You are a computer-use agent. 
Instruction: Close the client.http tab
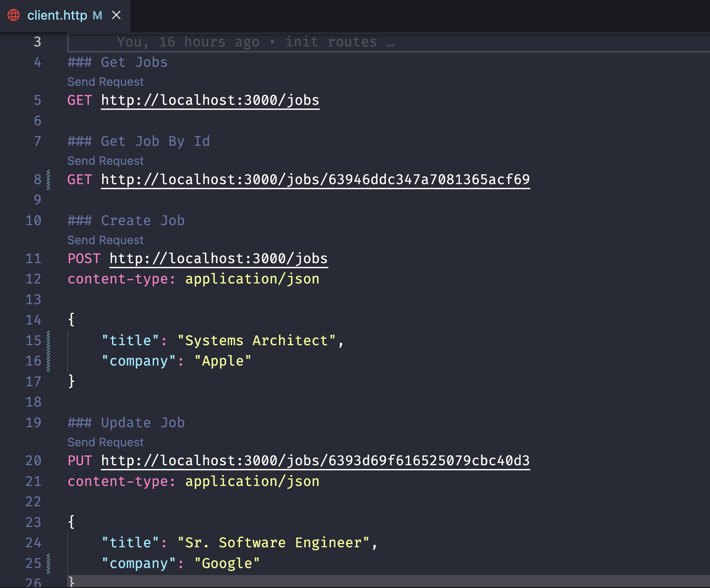(116, 15)
